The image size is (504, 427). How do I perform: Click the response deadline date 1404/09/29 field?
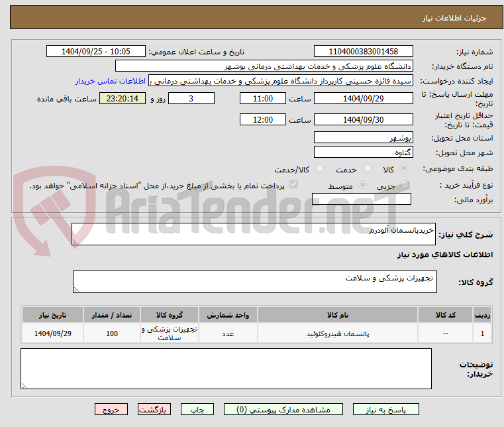pos(363,99)
